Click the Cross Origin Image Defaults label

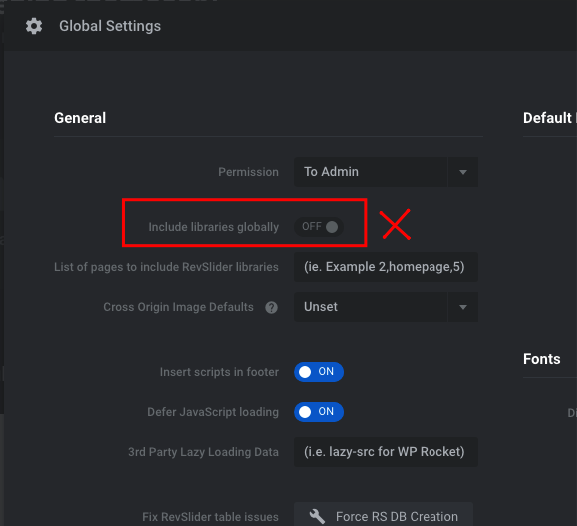178,307
